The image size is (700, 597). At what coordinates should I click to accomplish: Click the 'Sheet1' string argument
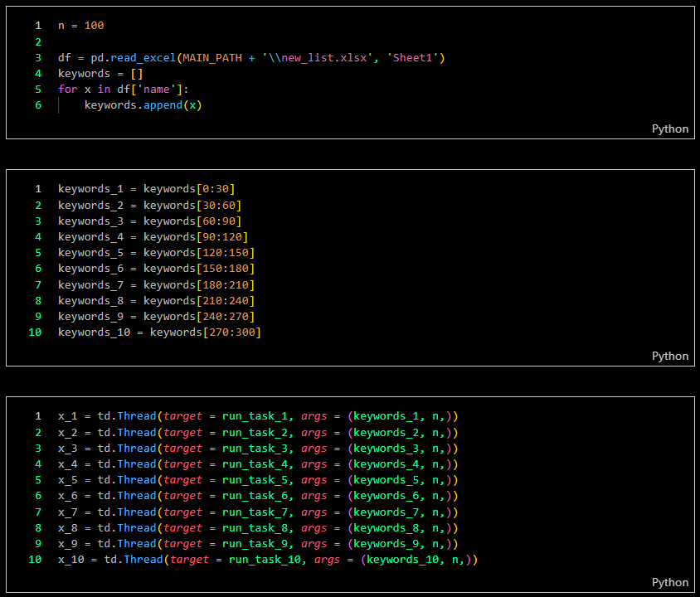coord(412,57)
